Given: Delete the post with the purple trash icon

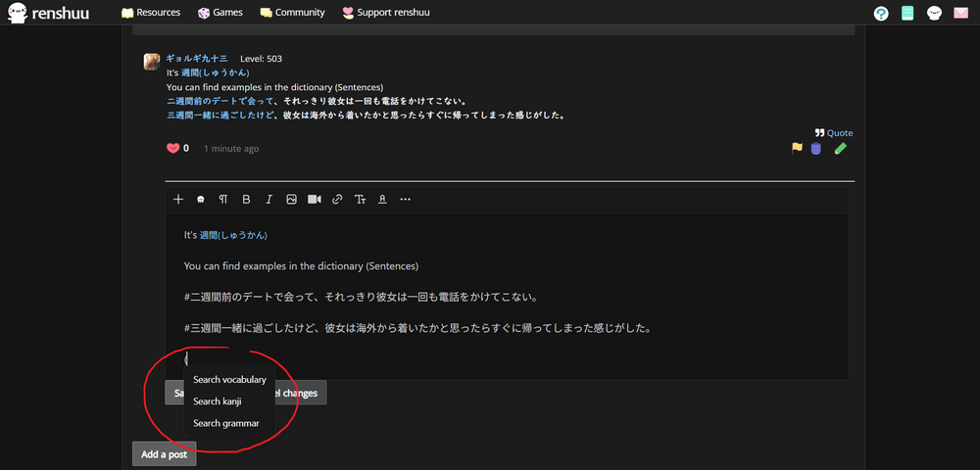Looking at the screenshot, I should (x=815, y=149).
